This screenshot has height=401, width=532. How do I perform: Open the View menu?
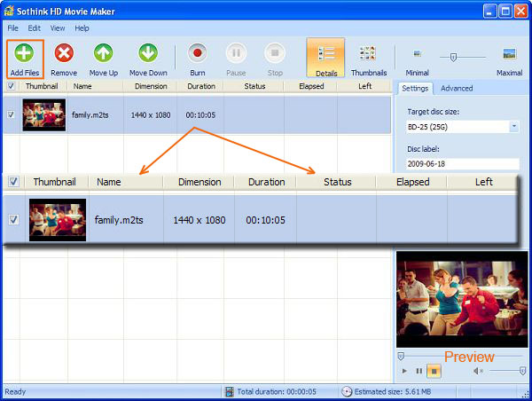pyautogui.click(x=58, y=28)
